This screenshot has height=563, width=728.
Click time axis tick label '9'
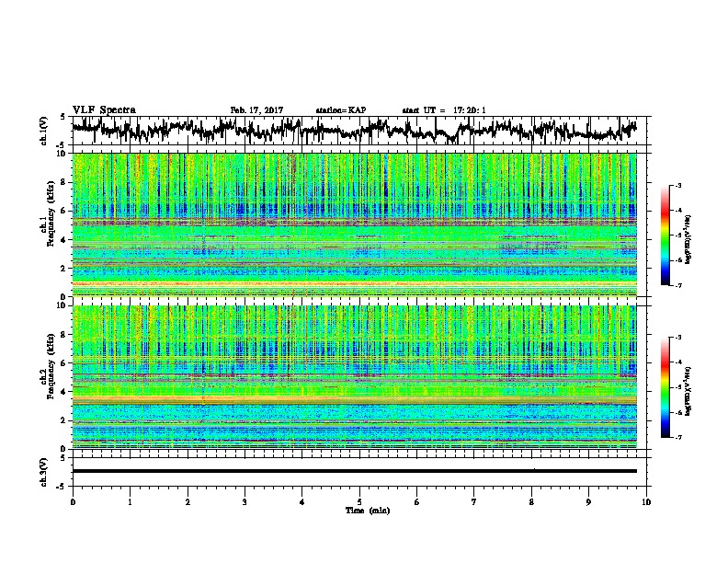click(588, 502)
